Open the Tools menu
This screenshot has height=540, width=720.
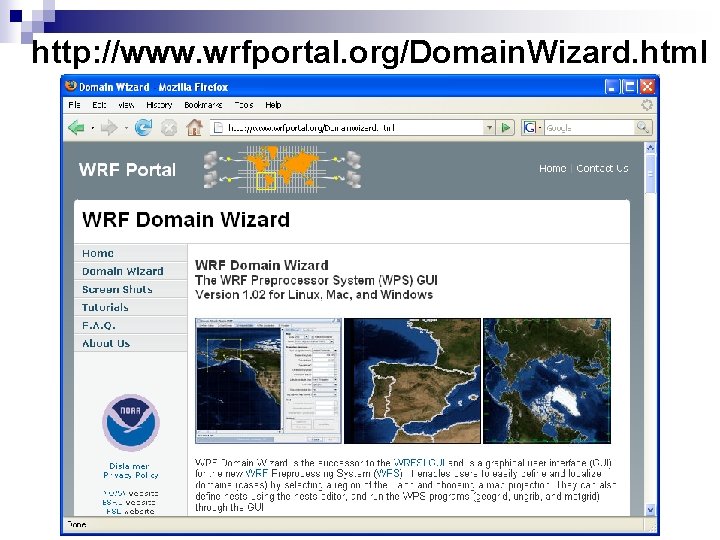coord(244,105)
